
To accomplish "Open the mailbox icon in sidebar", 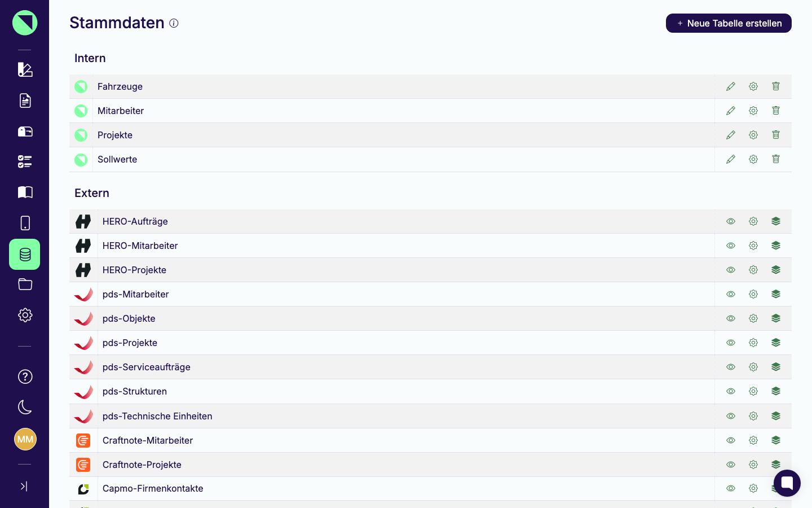I will (25, 132).
